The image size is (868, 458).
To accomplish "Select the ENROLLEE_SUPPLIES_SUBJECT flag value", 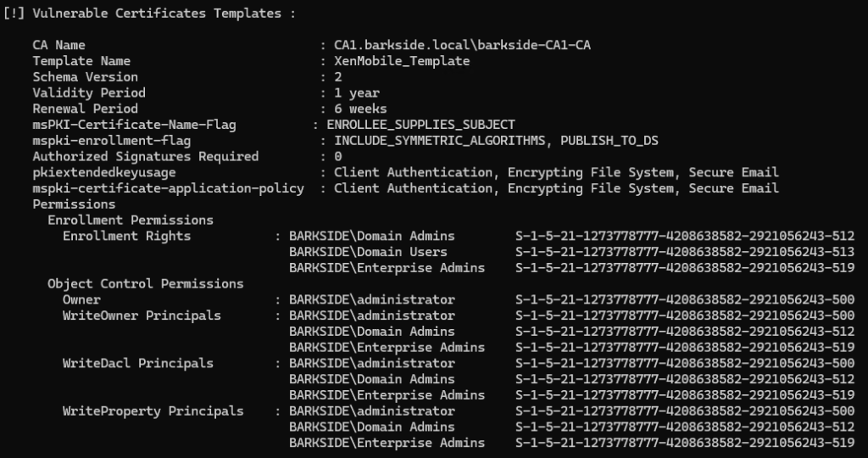I will 425,125.
